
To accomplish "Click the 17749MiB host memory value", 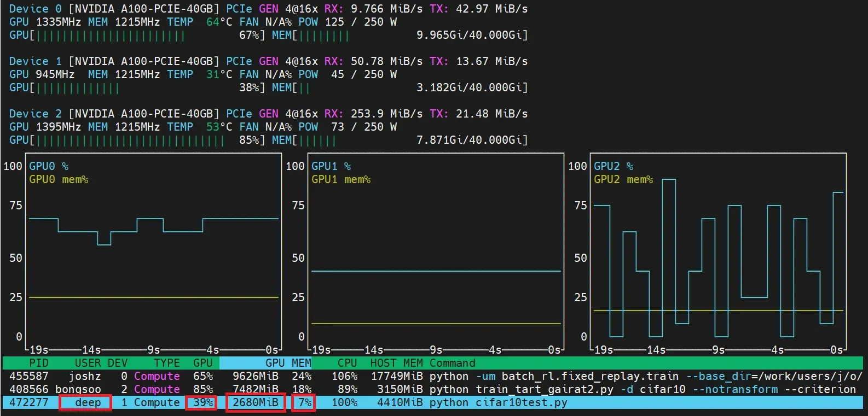I will pyautogui.click(x=397, y=376).
